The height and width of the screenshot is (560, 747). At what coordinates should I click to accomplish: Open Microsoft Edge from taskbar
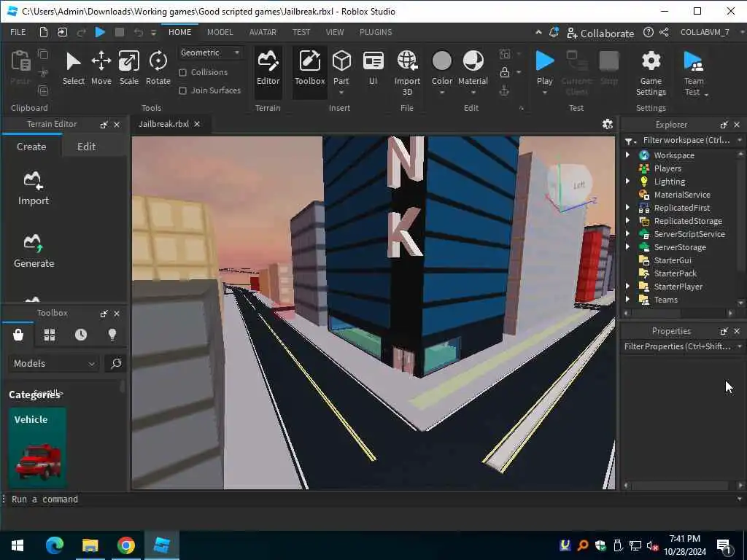point(54,545)
